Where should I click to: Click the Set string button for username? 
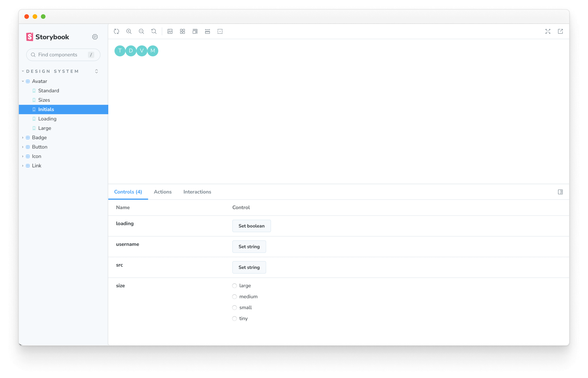[249, 246]
